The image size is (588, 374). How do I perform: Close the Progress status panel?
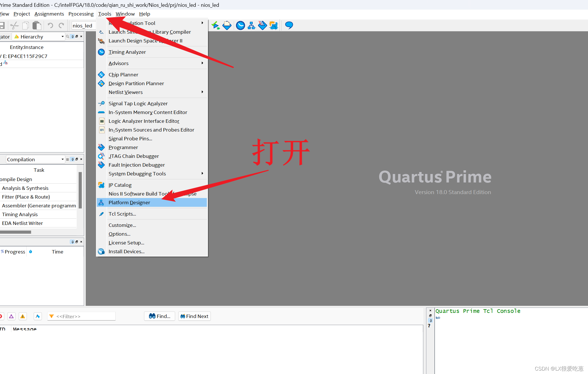pos(81,242)
